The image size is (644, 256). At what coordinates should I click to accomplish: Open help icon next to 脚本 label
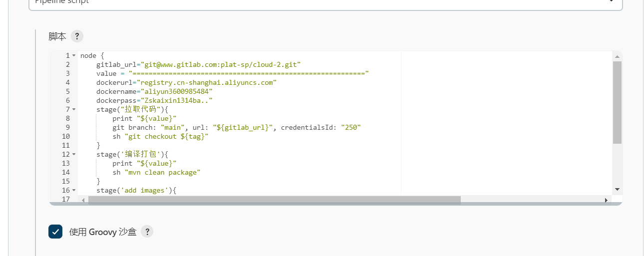point(77,36)
